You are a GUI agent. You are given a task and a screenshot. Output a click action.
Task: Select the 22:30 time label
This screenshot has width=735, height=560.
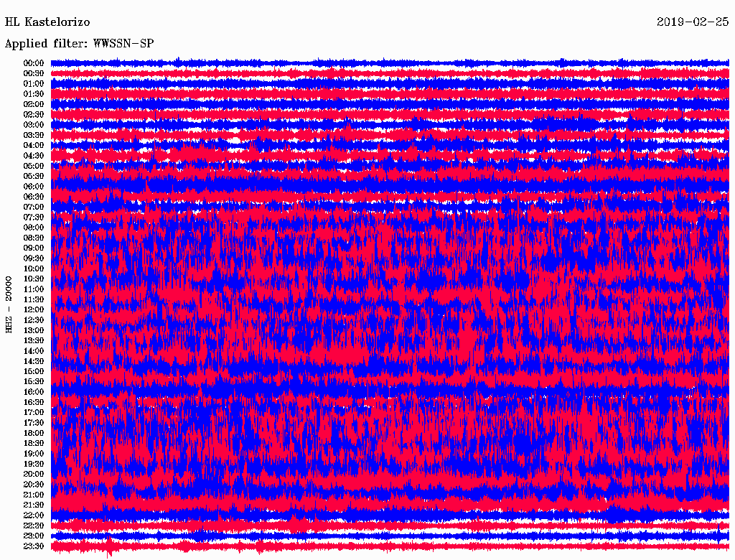coord(34,526)
